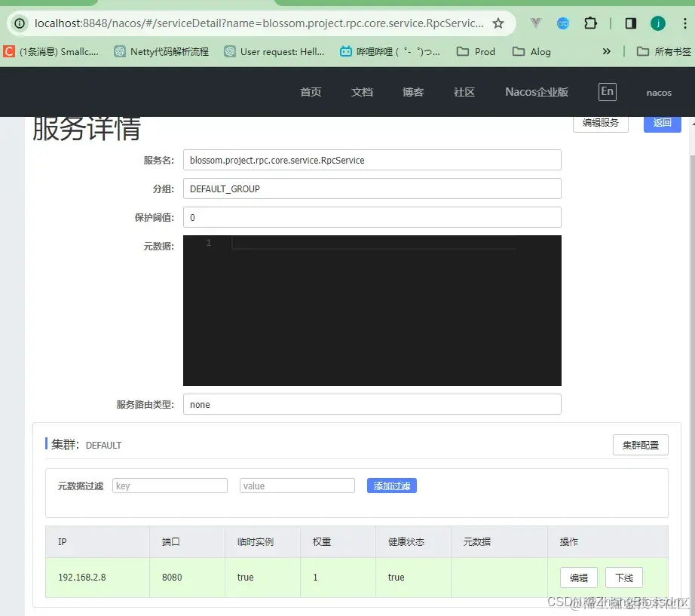Click the 编辑服务 button

[600, 123]
